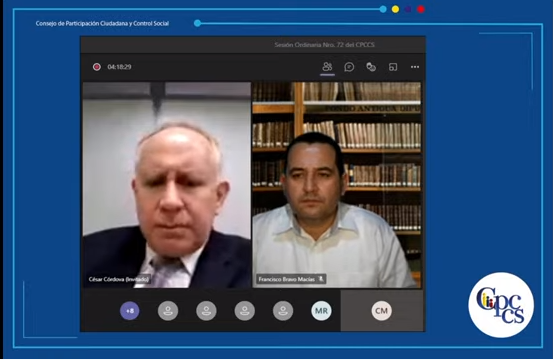Open the three-dot more actions menu
Image resolution: width=553 pixels, height=360 pixels.
(415, 67)
